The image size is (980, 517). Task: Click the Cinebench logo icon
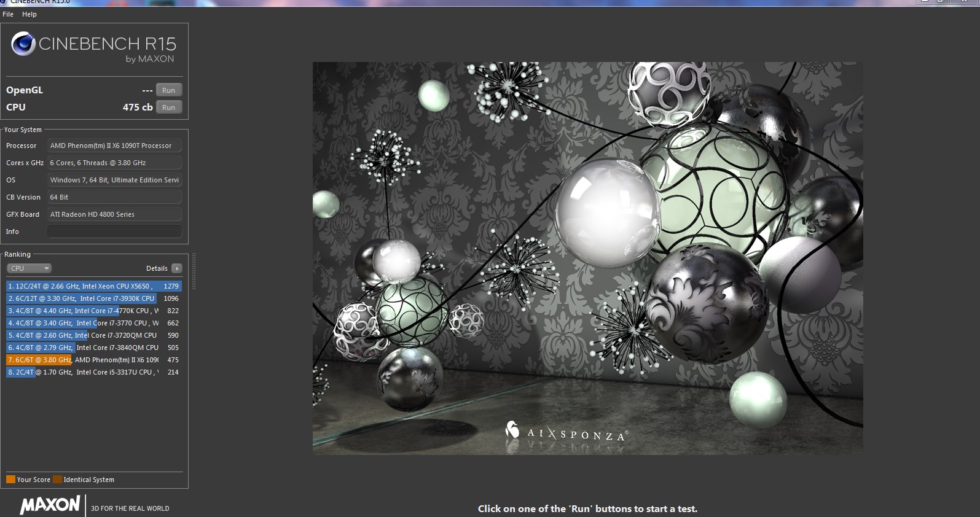pos(23,44)
